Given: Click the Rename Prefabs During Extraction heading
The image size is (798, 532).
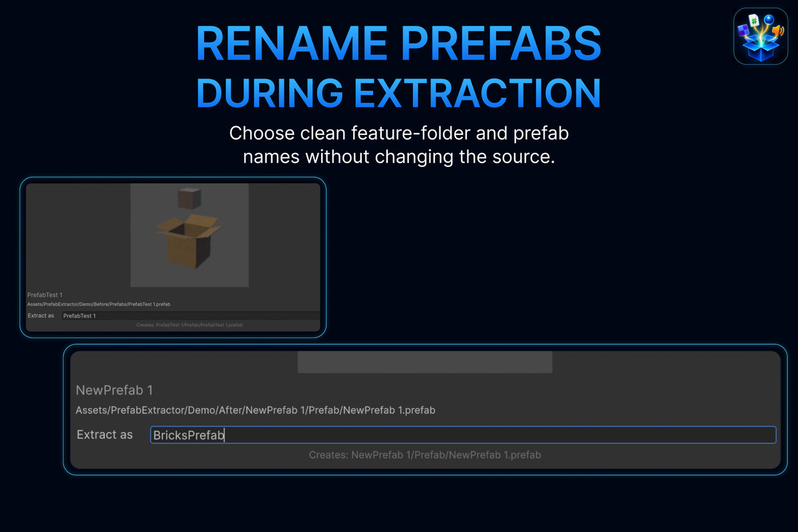Looking at the screenshot, I should pos(398,67).
